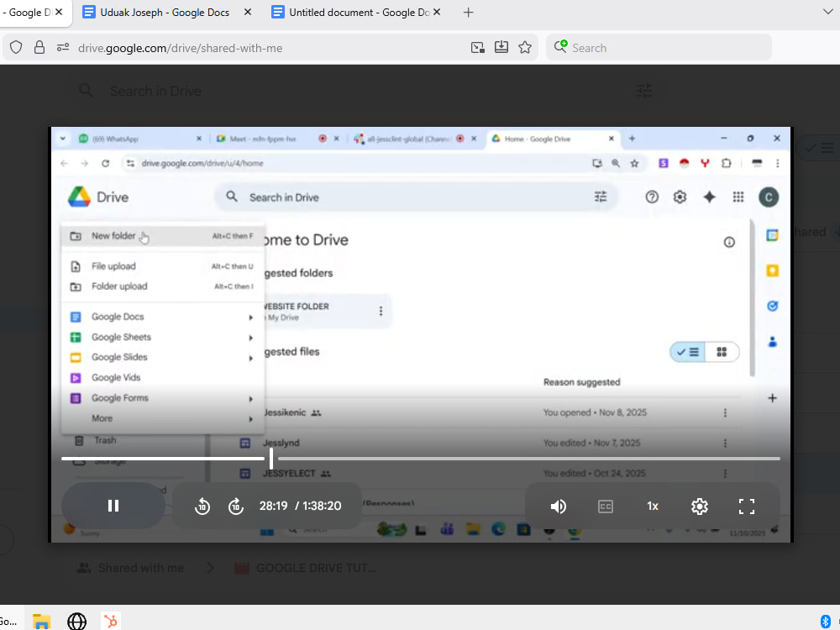Select Google Vids menu entry

(163, 378)
